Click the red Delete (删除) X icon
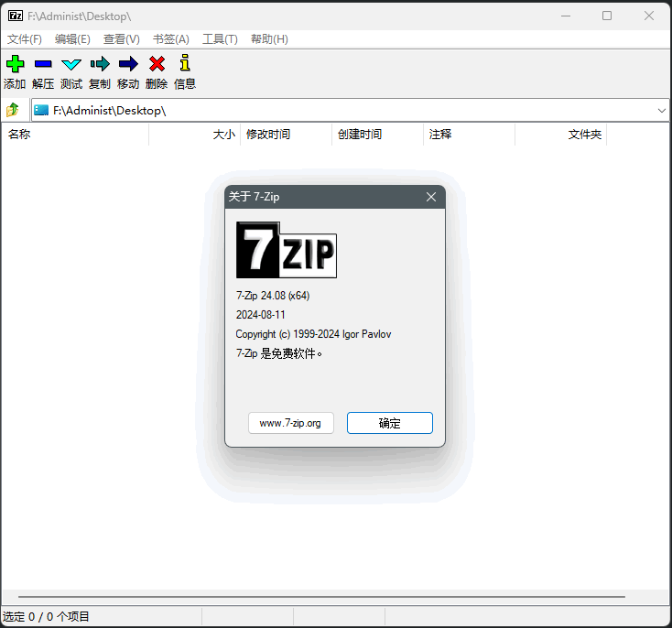Viewport: 672px width, 628px height. click(x=157, y=64)
